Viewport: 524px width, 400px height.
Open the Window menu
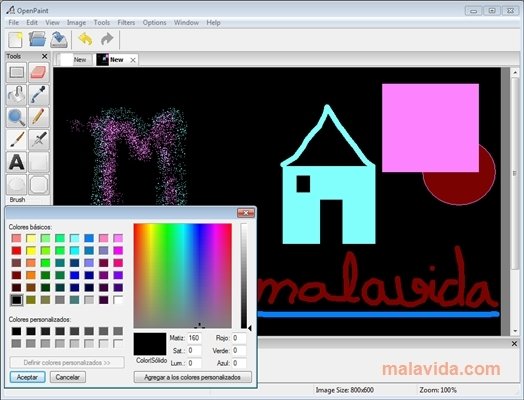click(x=186, y=23)
